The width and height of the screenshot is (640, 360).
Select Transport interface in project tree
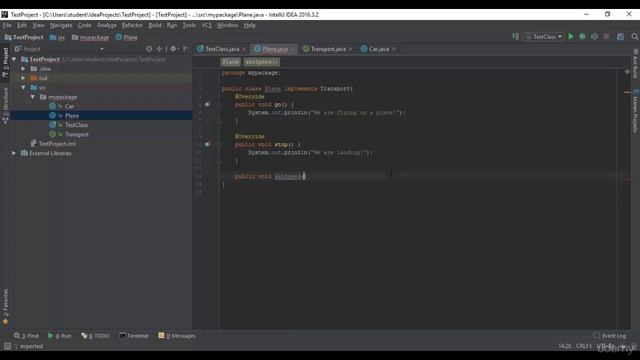(x=77, y=134)
